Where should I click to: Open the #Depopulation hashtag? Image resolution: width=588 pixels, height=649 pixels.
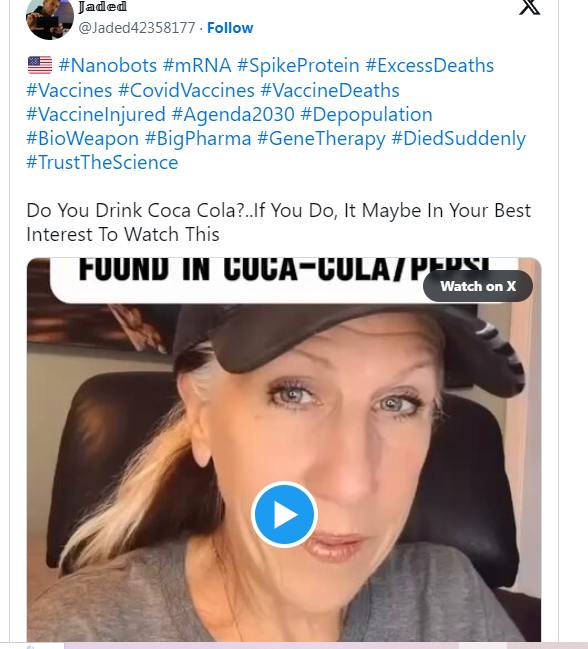(366, 114)
